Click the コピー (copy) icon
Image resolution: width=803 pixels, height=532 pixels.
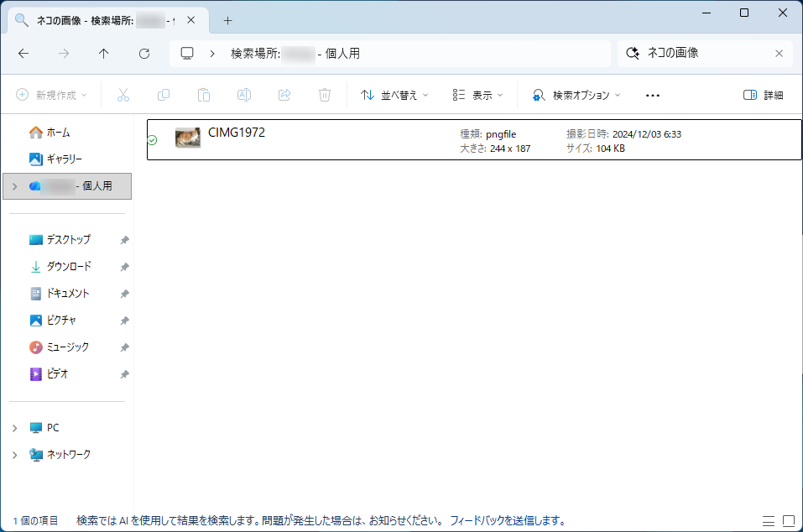pos(164,95)
